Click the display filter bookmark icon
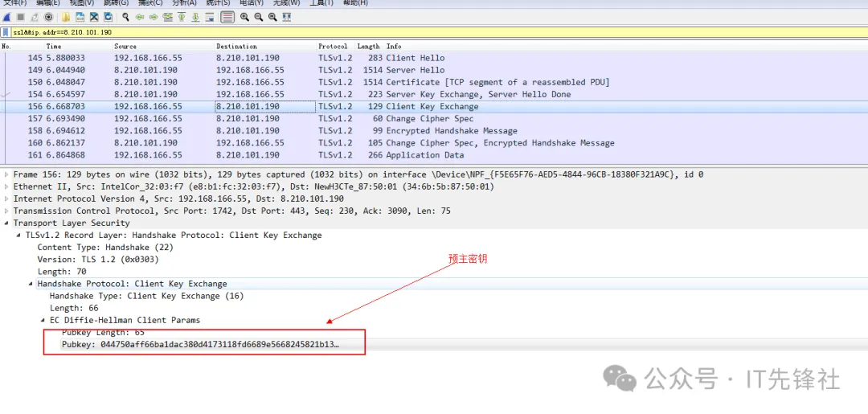This screenshot has width=868, height=414. [x=6, y=33]
